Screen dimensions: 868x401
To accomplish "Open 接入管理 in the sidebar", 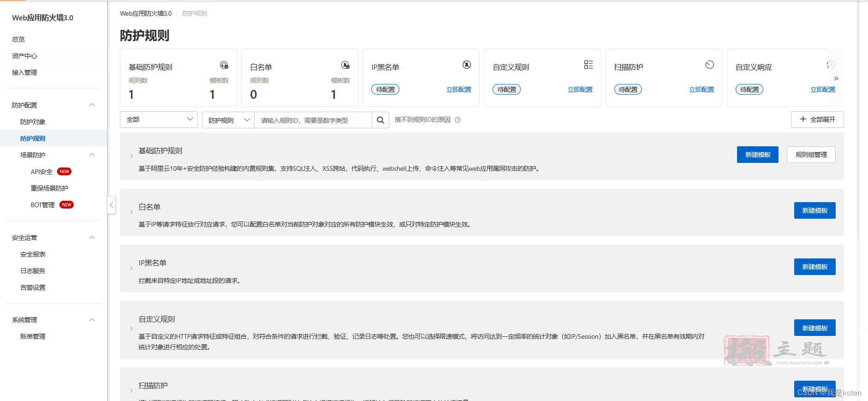I will click(x=24, y=72).
